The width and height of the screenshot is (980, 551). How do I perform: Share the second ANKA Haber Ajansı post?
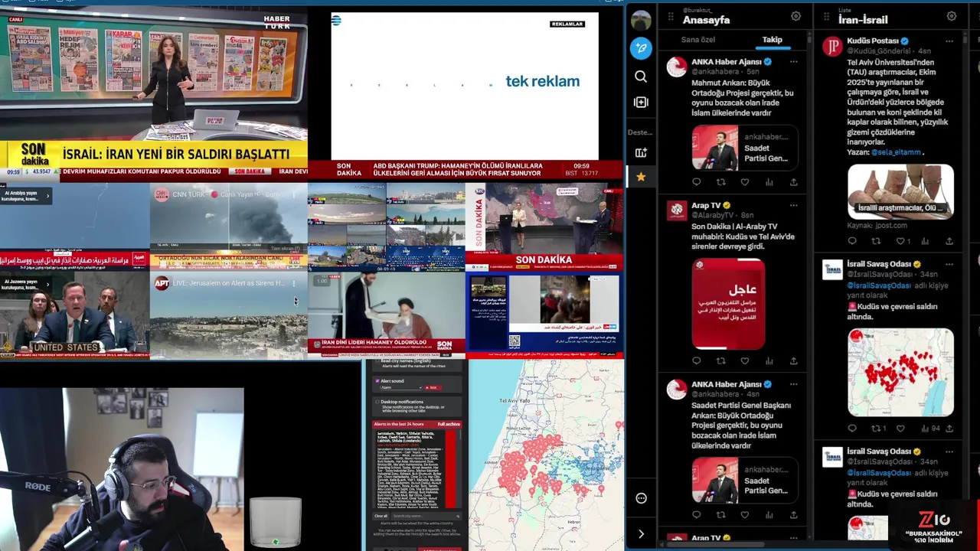[x=793, y=515]
